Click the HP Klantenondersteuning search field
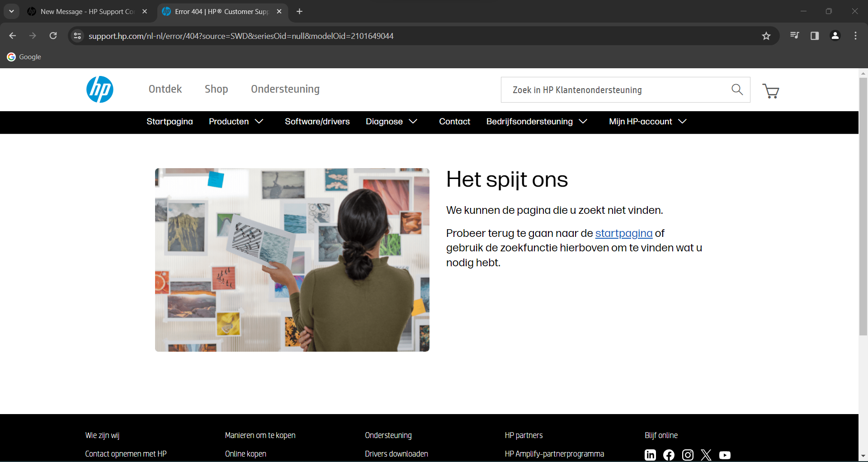The width and height of the screenshot is (868, 462). [610, 90]
